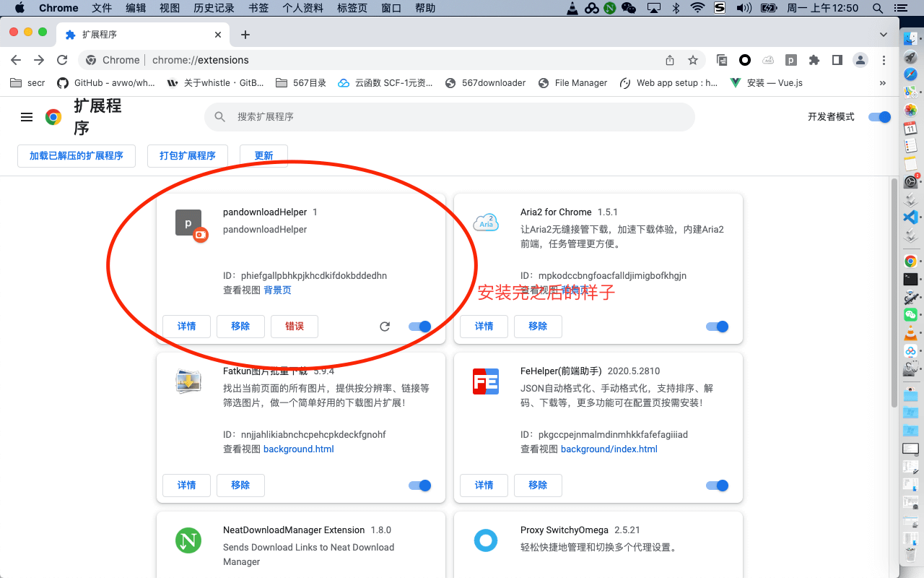Viewport: 924px width, 578px height.
Task: Click the reload icon on pandownloadHelper card
Action: [x=385, y=327]
